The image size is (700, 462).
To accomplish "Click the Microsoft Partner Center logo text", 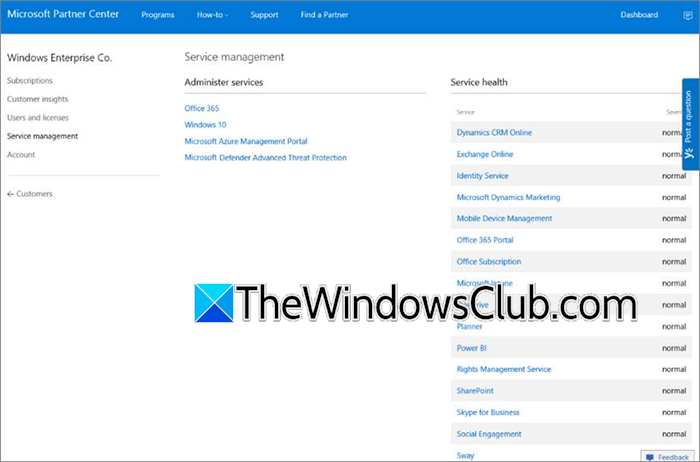I will click(63, 14).
